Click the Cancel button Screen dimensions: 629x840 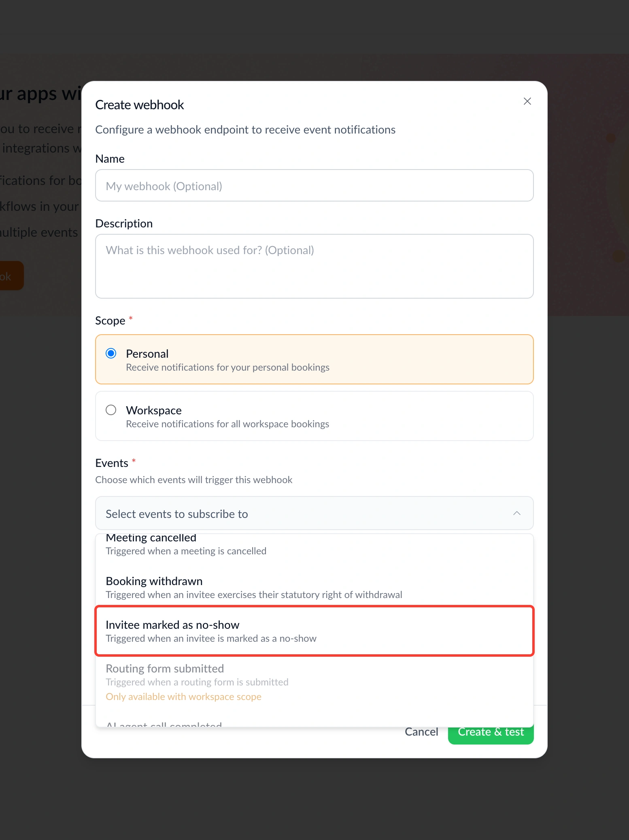(421, 732)
